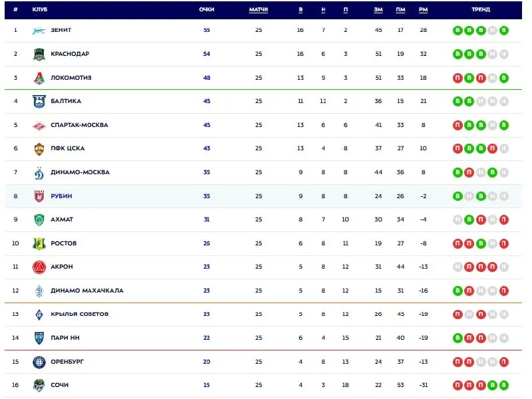Click the Baltika club crest
532x399 pixels.
coord(39,102)
